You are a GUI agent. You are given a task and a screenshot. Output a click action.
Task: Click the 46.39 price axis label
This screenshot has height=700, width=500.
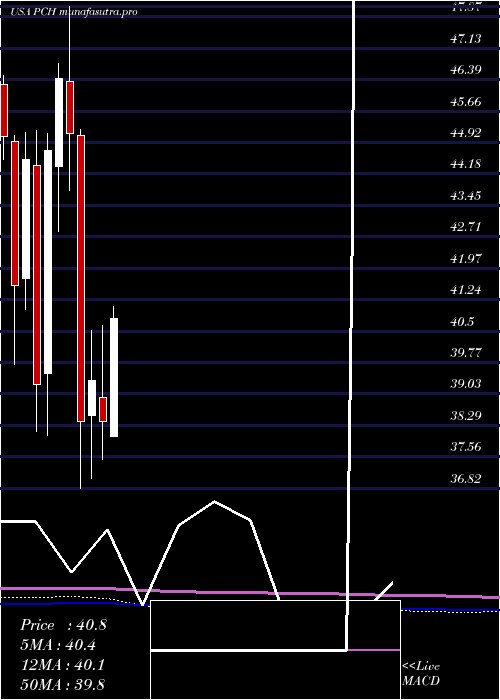[466, 70]
